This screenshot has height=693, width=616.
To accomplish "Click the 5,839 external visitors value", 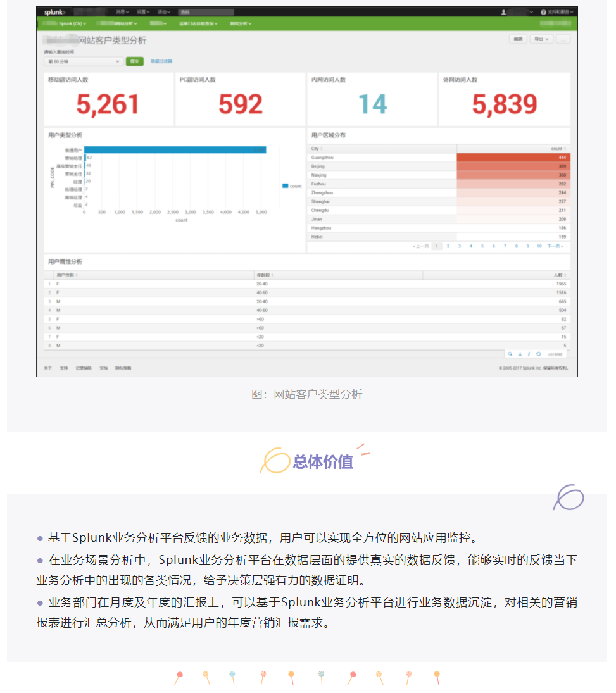I will (x=504, y=104).
